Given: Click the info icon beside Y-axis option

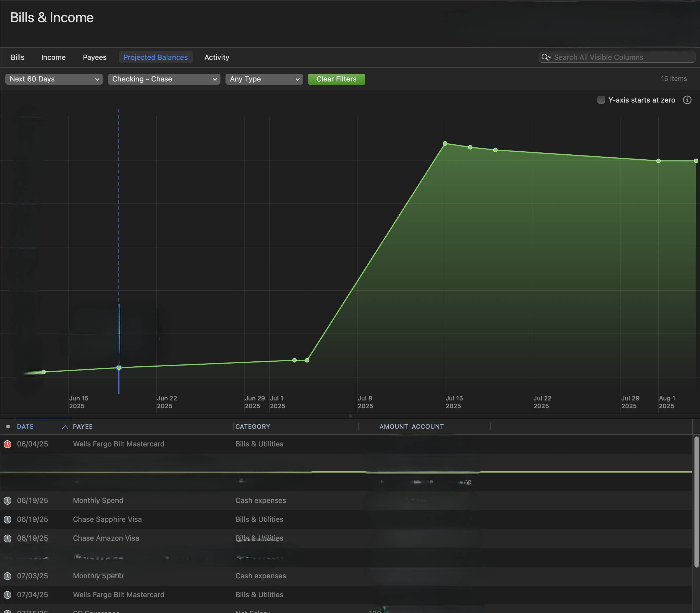Looking at the screenshot, I should [x=687, y=100].
